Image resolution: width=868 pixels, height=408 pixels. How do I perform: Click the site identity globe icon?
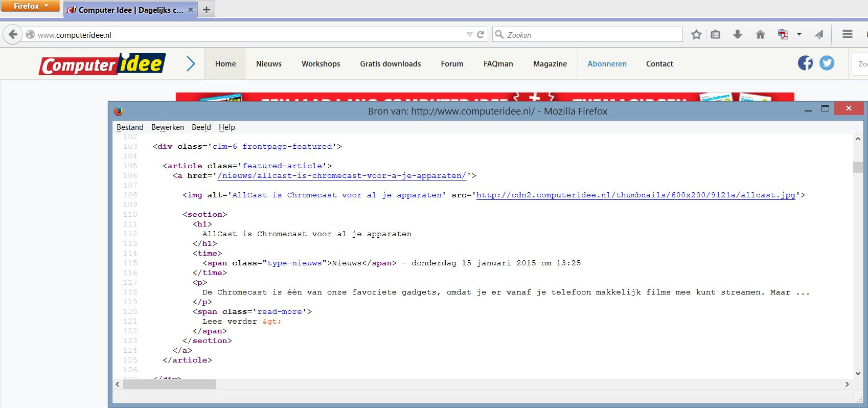30,35
